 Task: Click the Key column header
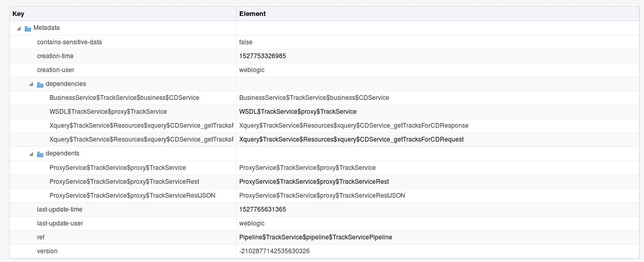(19, 14)
